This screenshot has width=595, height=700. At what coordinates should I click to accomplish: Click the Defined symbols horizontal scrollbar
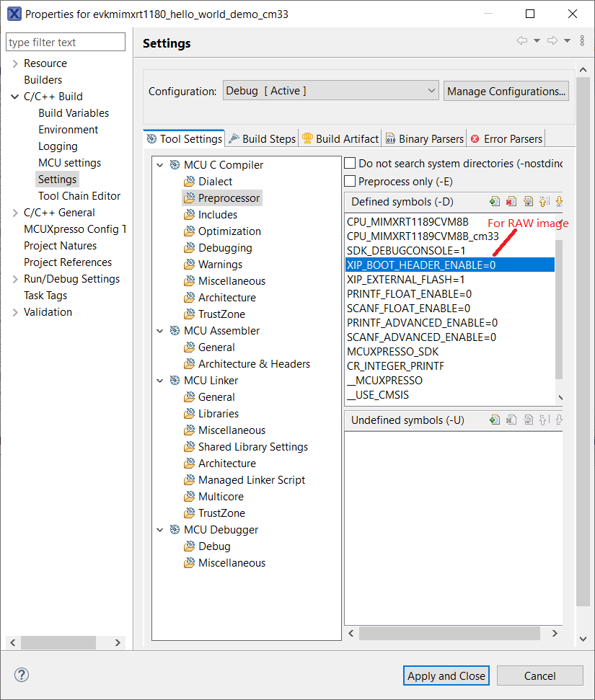[449, 633]
